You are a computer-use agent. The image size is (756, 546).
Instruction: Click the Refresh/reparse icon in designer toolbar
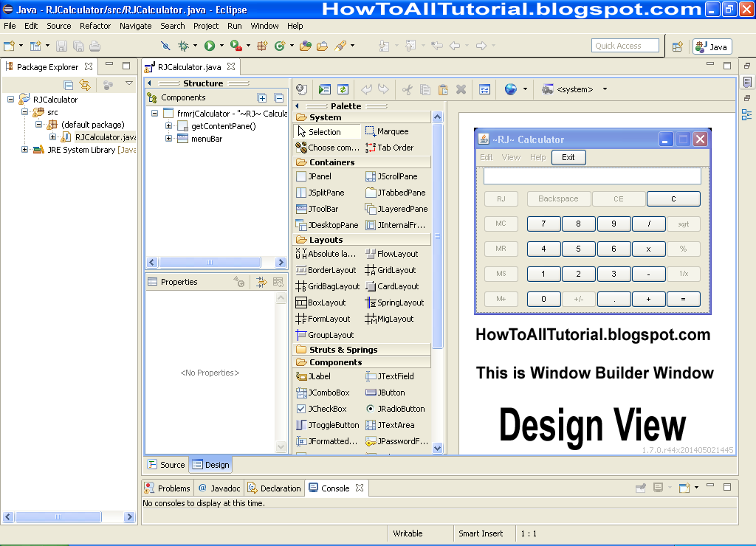coord(343,89)
